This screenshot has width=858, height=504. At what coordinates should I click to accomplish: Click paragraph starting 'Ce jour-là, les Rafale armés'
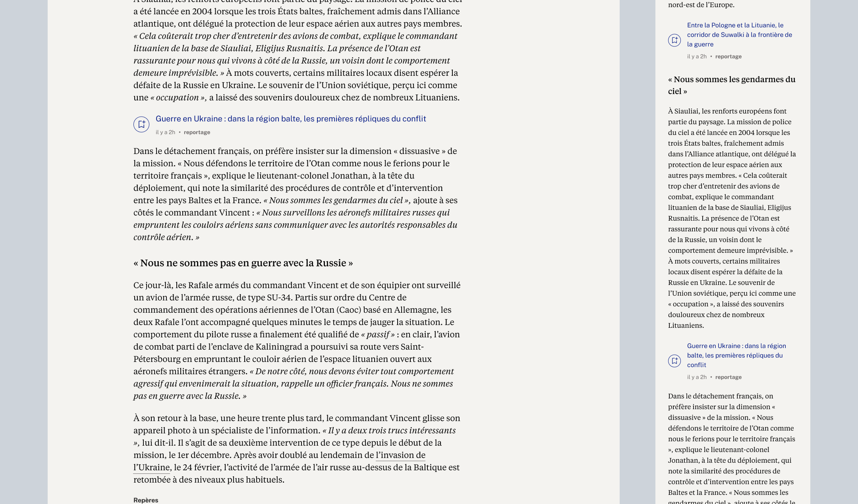click(297, 340)
